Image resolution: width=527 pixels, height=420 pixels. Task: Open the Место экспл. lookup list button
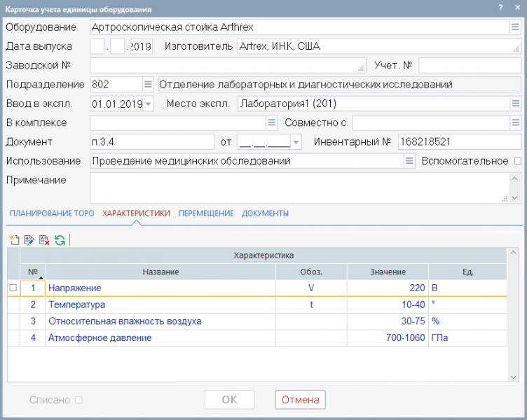point(516,104)
